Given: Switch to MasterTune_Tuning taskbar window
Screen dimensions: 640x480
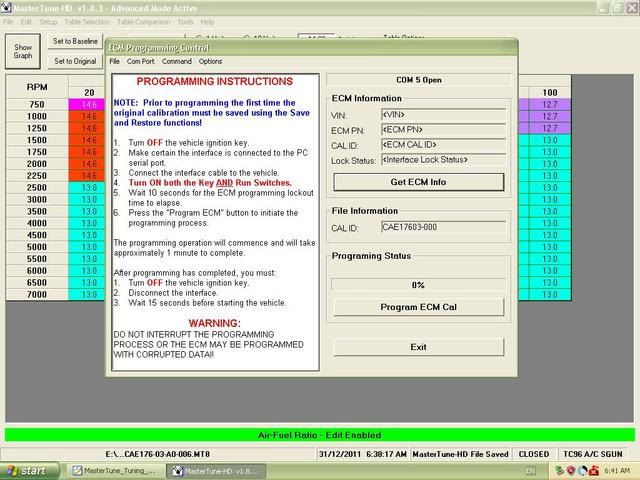Looking at the screenshot, I should coord(114,471).
